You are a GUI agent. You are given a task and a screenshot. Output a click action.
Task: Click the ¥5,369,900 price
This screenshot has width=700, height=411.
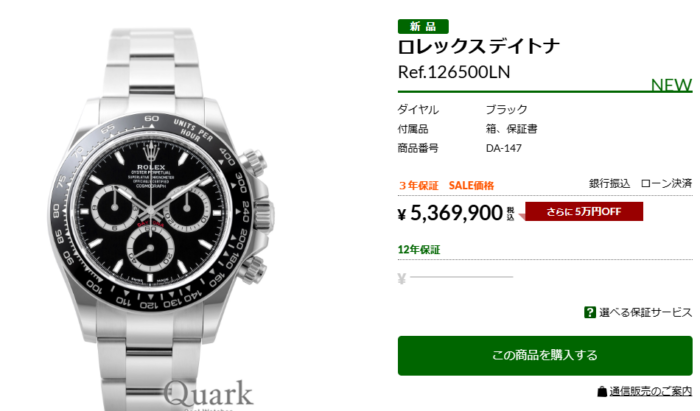click(450, 213)
